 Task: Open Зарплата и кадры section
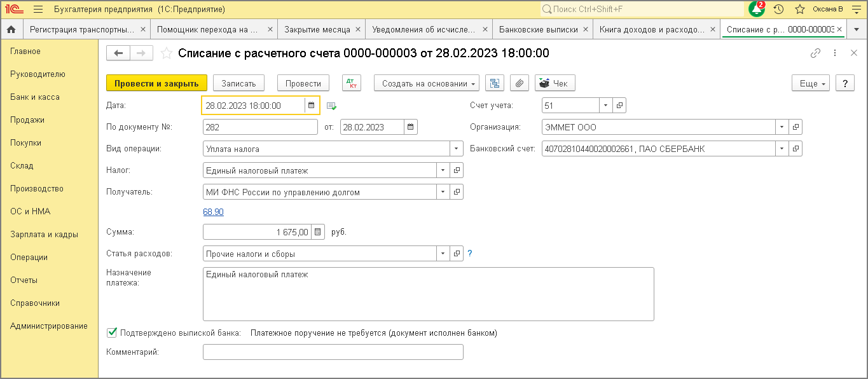(44, 234)
